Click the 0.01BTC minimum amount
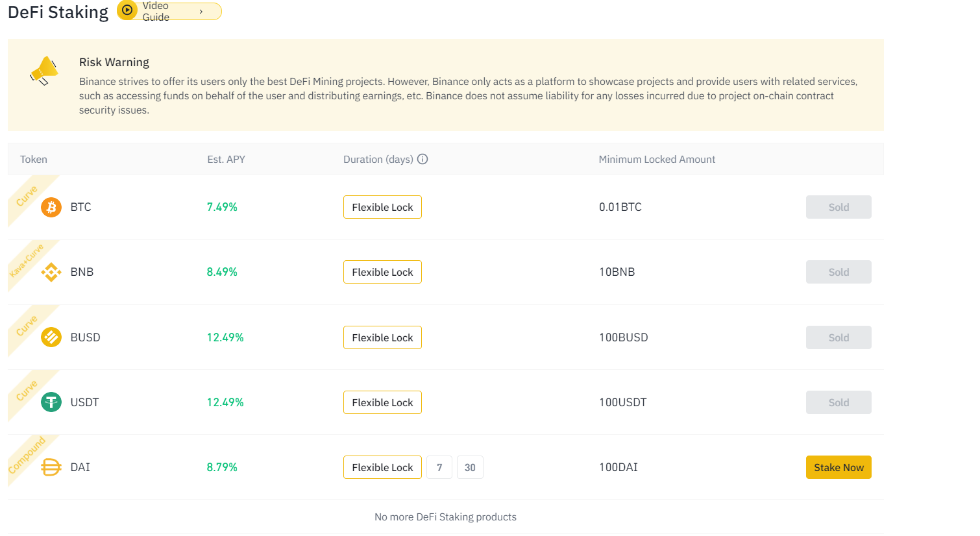 (x=620, y=207)
